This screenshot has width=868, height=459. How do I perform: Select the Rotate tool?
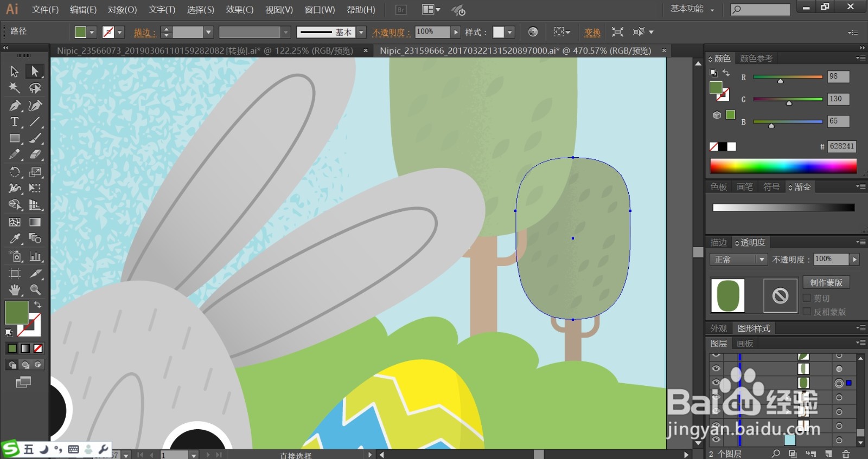(15, 172)
